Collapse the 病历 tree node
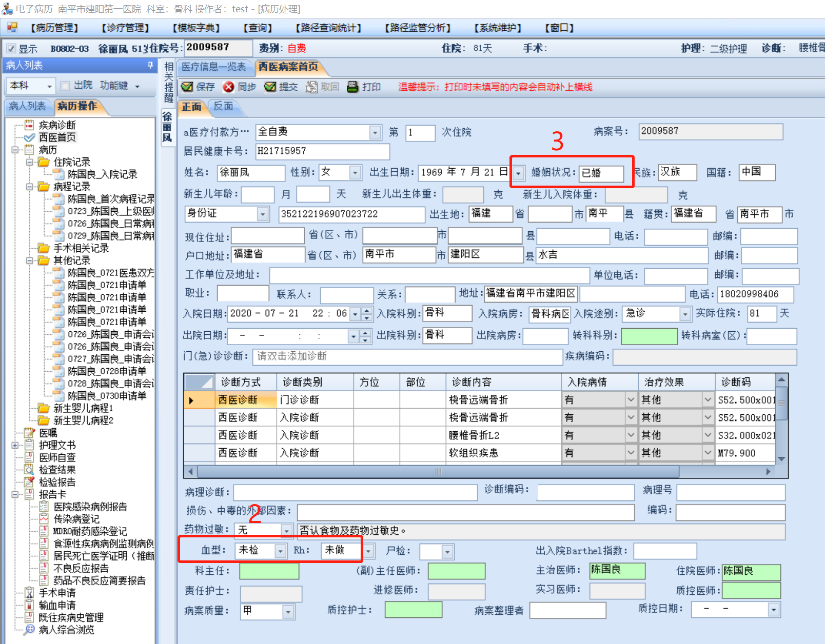Image resolution: width=825 pixels, height=644 pixels. tap(15, 150)
